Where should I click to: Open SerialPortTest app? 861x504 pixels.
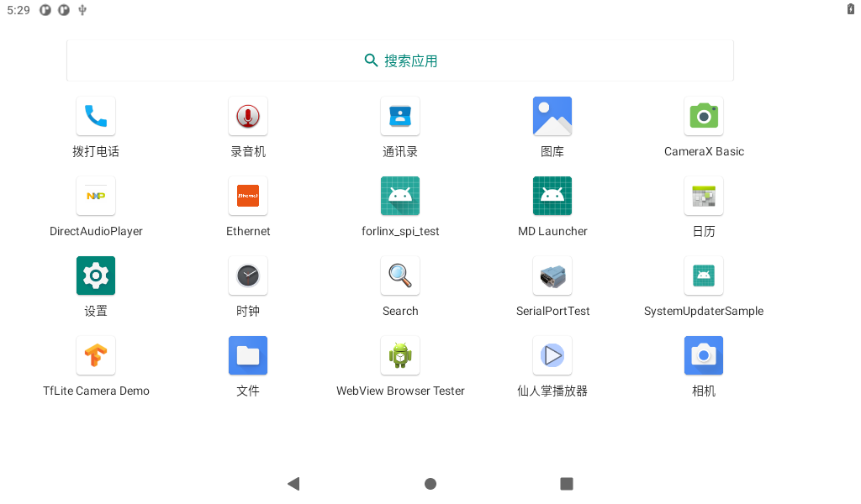tap(552, 276)
